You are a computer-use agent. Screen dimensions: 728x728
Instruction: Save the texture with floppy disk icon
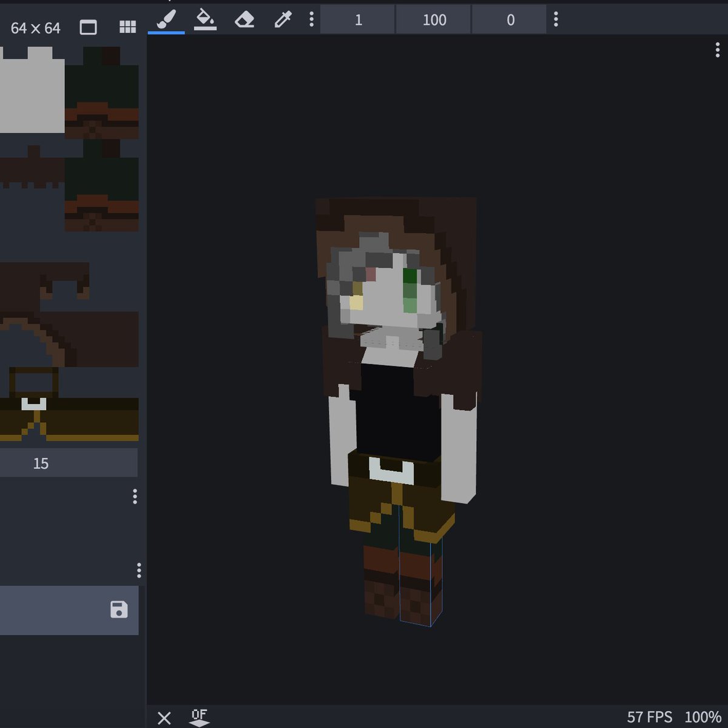[x=119, y=610]
